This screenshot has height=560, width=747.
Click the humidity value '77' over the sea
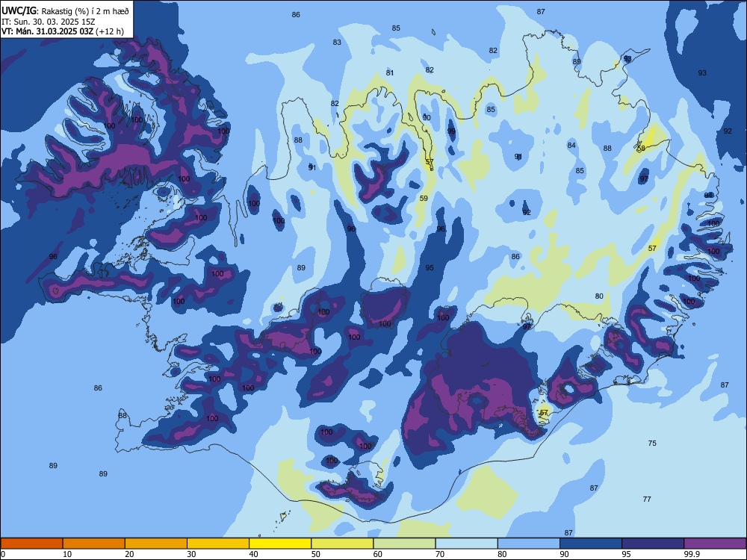(x=646, y=500)
